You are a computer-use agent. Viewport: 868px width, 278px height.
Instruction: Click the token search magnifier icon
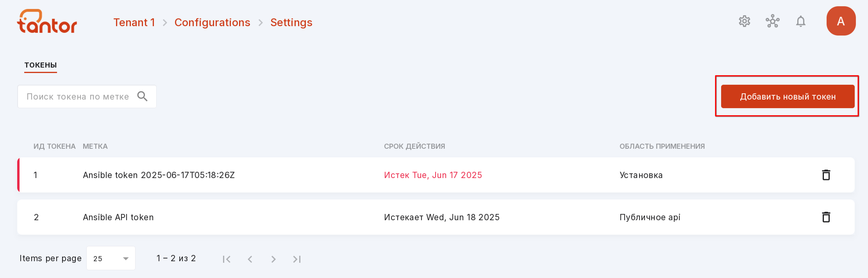143,96
